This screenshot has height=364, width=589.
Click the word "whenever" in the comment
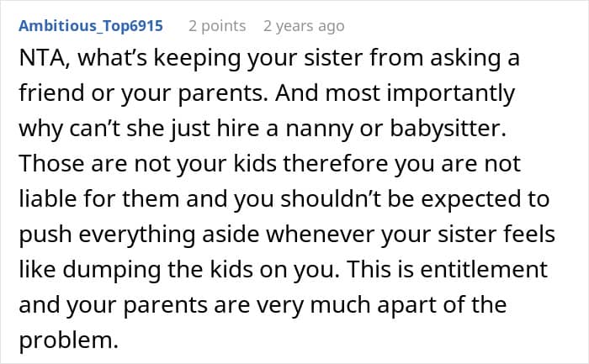tap(320, 235)
